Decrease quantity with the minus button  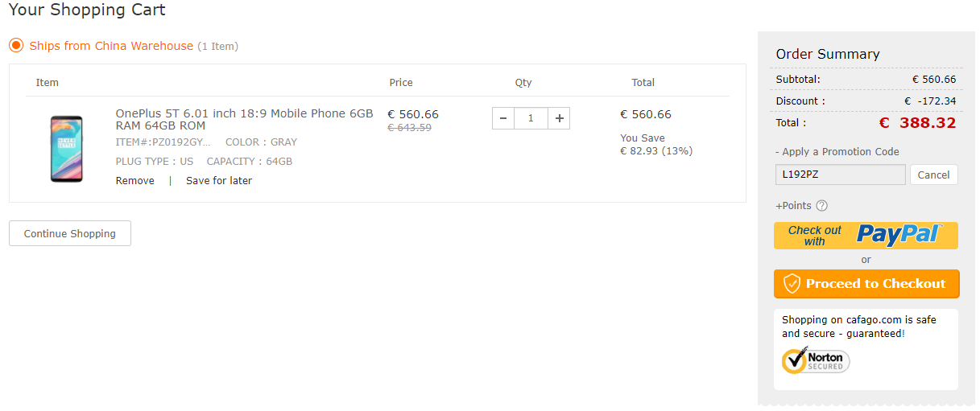(503, 118)
